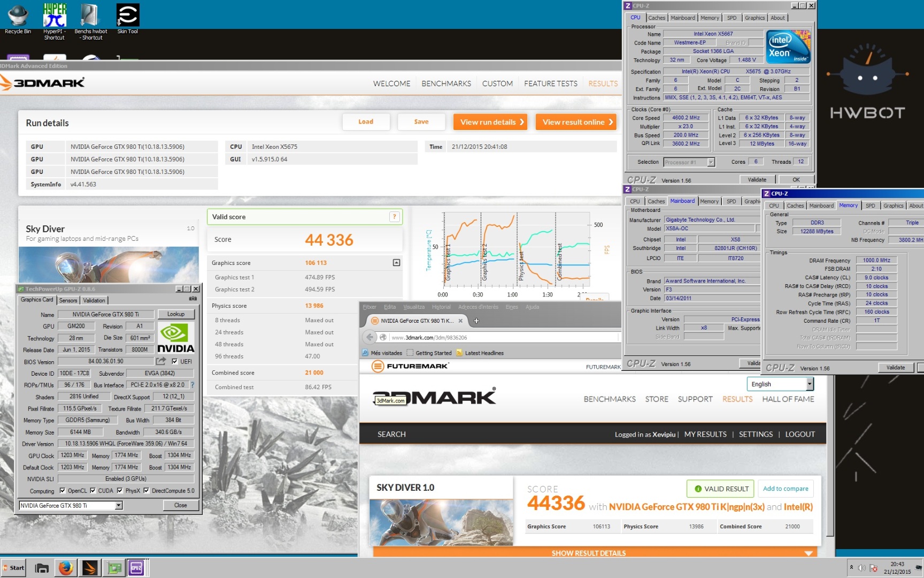
Task: Click the Validate button in top CPU-Z window
Action: [x=757, y=180]
